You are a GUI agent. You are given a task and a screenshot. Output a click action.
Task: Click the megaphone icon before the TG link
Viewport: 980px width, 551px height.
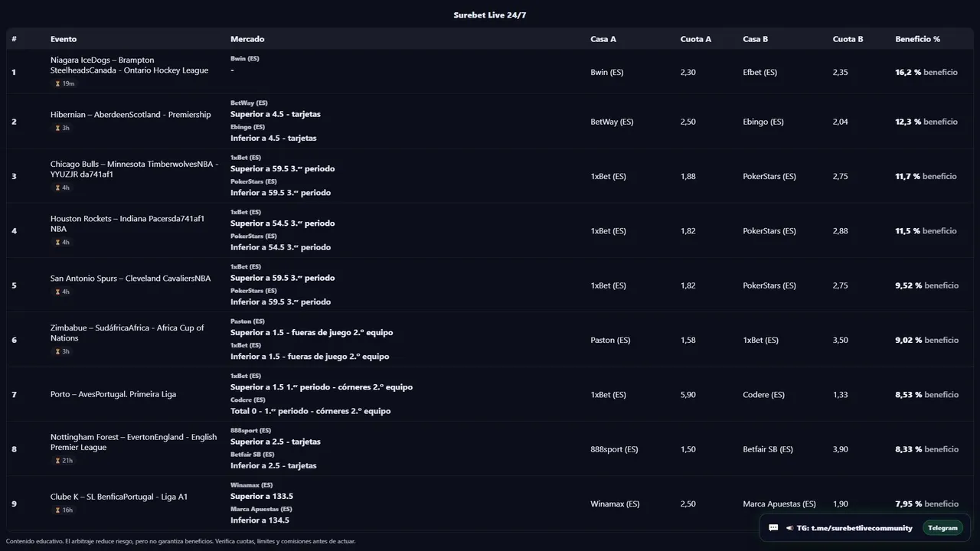pyautogui.click(x=789, y=528)
